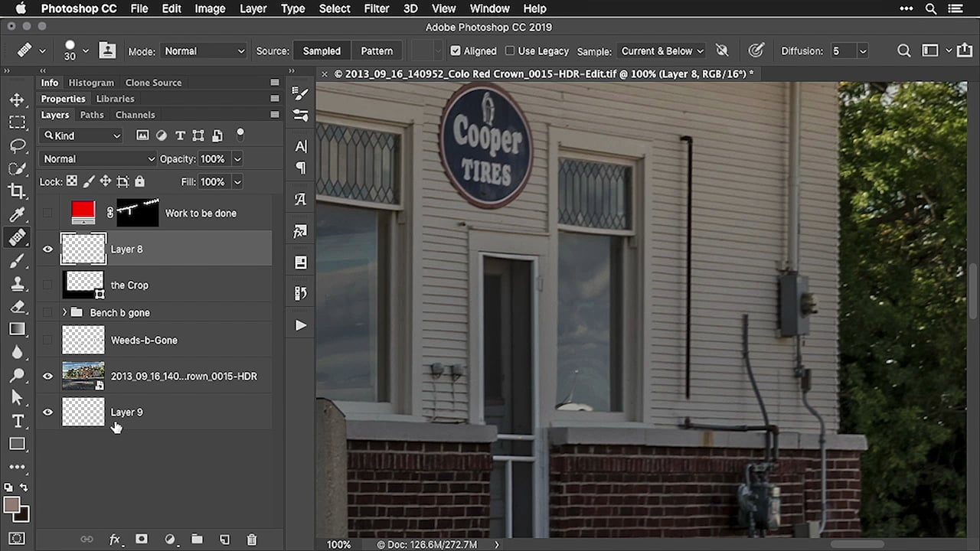Image resolution: width=980 pixels, height=551 pixels.
Task: Select the Move tool
Action: click(x=17, y=99)
